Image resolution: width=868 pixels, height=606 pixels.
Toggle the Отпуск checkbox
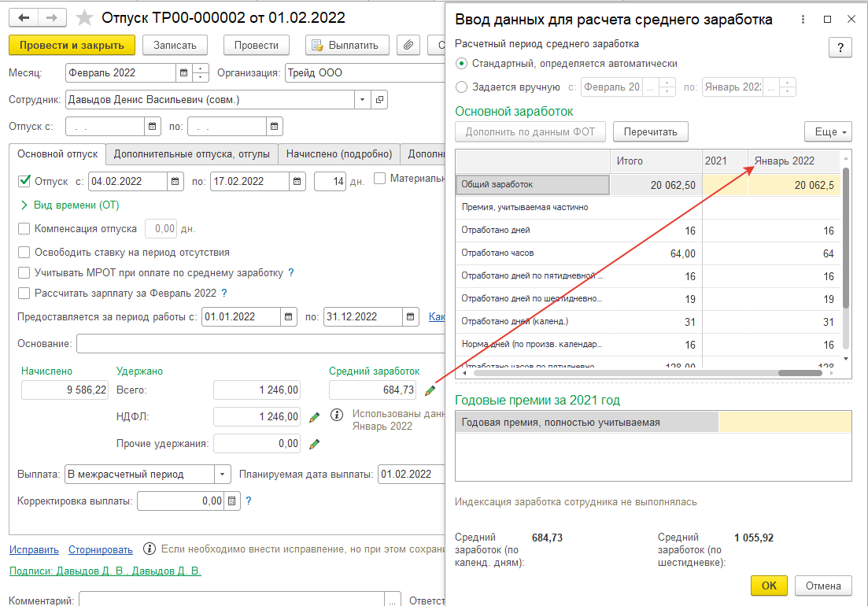click(24, 181)
